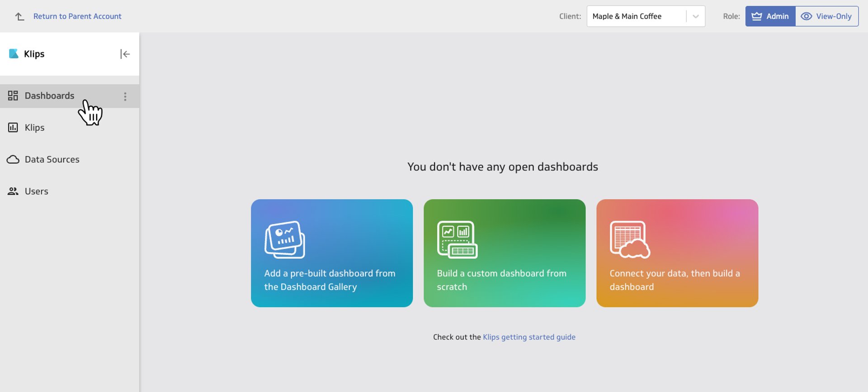Click the eye icon on the View-Only button
Screen dimensions: 868x392
tap(806, 16)
